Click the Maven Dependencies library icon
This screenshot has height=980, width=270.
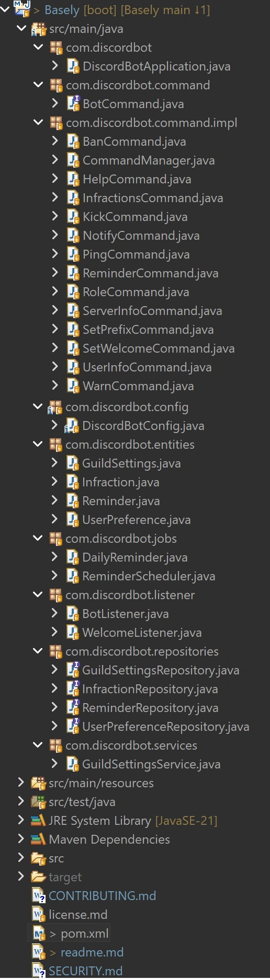tap(38, 839)
